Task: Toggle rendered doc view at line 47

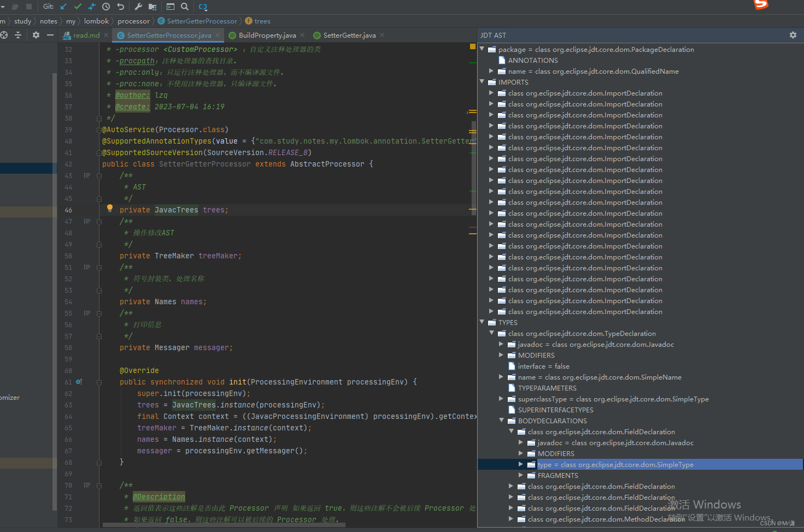Action: (x=87, y=221)
